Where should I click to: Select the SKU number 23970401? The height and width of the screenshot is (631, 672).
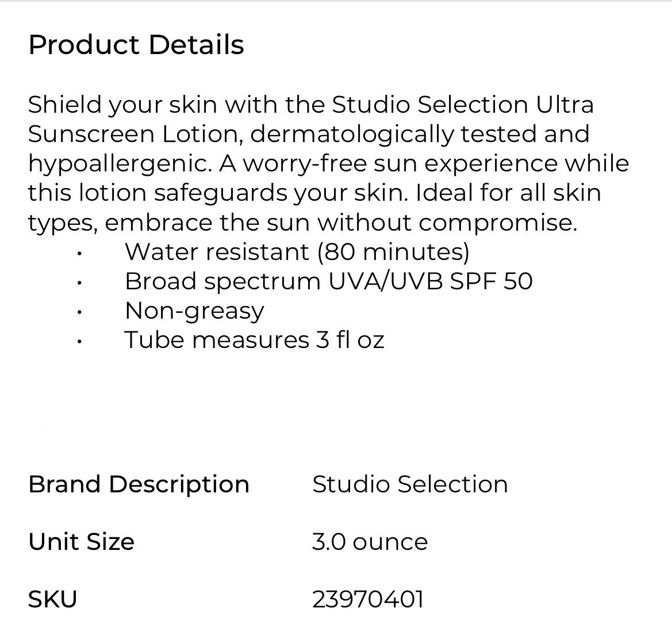pos(368,599)
